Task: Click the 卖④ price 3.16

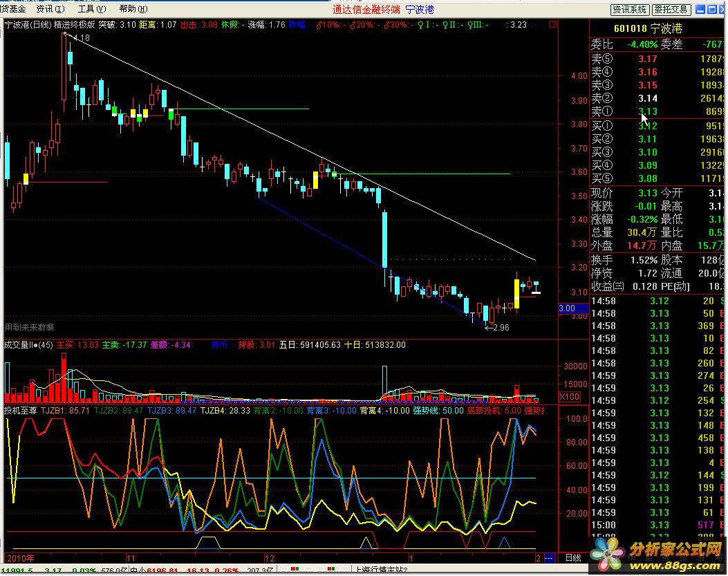Action: [x=647, y=72]
